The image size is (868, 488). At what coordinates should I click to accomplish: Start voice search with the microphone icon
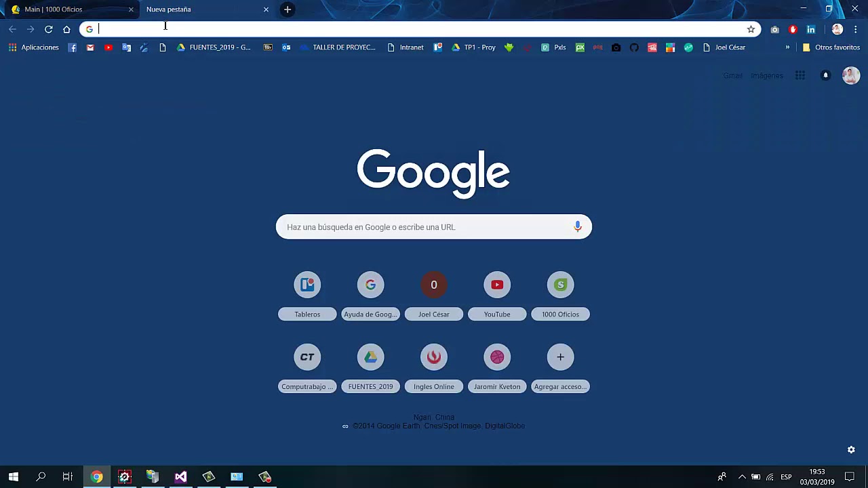click(578, 227)
